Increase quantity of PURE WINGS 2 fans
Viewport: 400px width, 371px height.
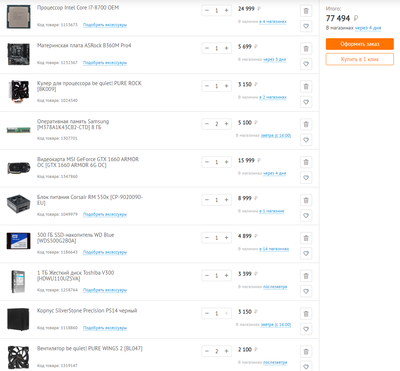[x=226, y=351]
